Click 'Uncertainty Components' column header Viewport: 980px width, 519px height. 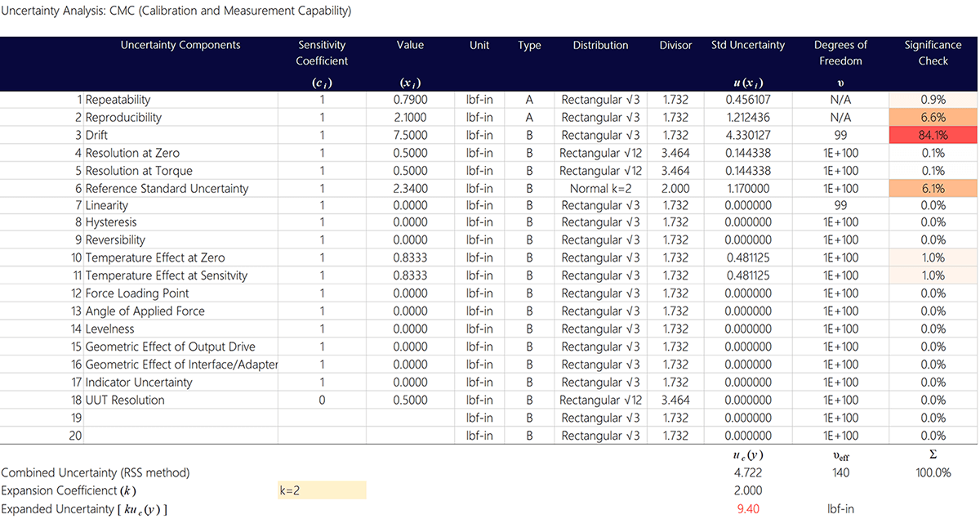click(180, 45)
